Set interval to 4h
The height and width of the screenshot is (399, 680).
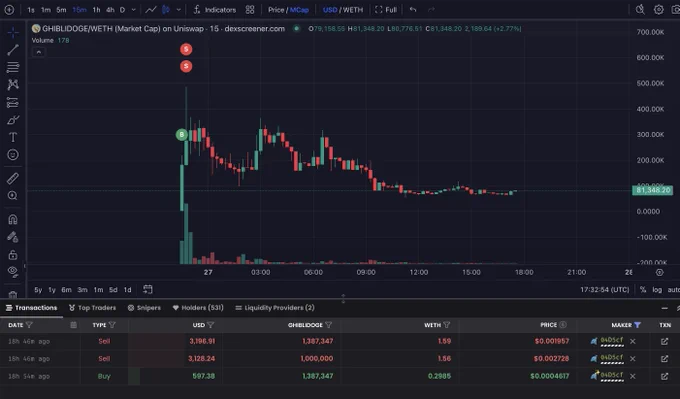coord(110,10)
